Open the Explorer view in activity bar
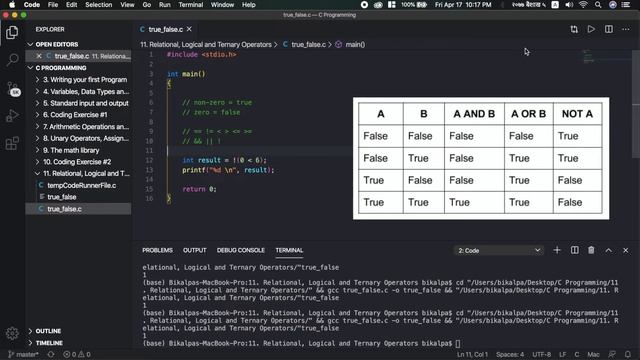640x360 pixels. tap(12, 32)
